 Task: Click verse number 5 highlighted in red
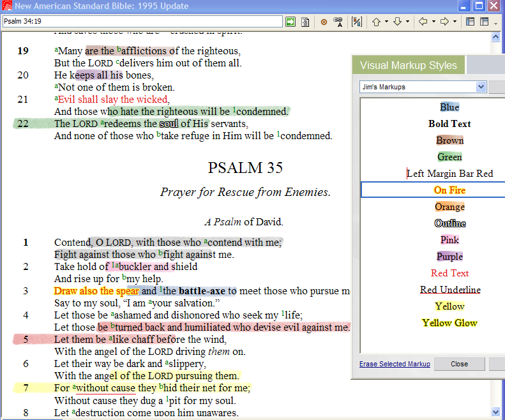[26, 340]
